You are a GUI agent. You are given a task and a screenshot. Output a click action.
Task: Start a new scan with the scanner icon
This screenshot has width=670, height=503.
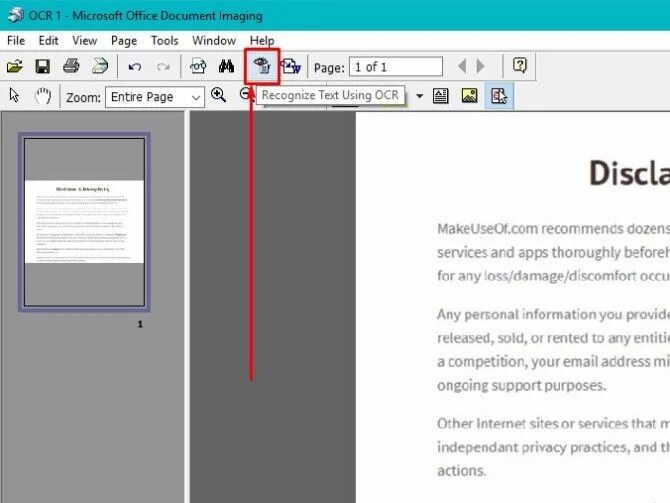100,66
